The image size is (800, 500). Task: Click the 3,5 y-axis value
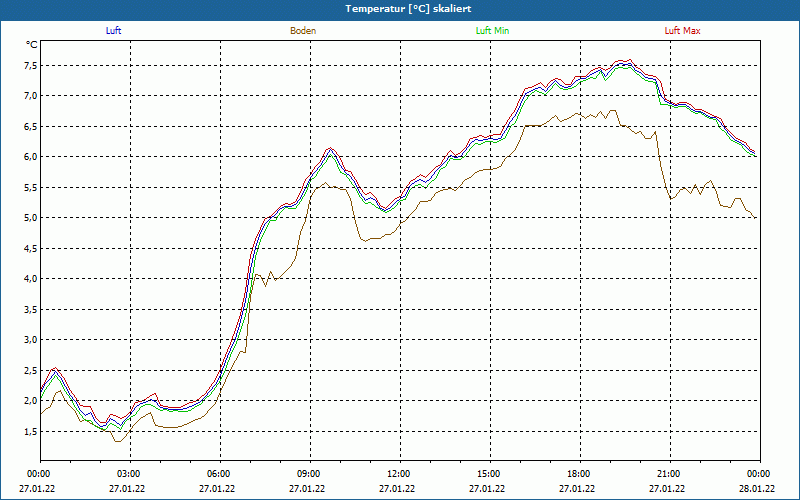[x=31, y=309]
